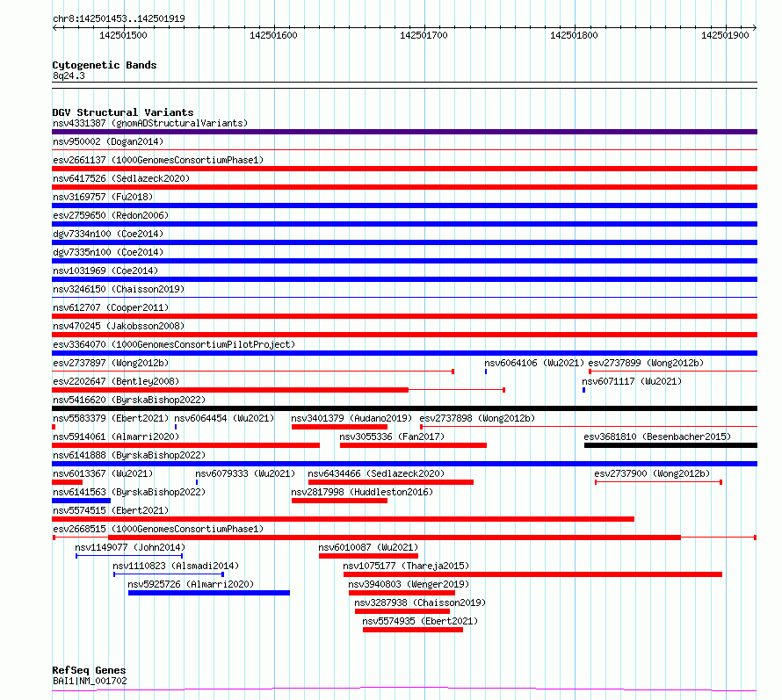
Task: Select nsv6141888 (ByrskaBishop2022) label
Action: (x=129, y=455)
